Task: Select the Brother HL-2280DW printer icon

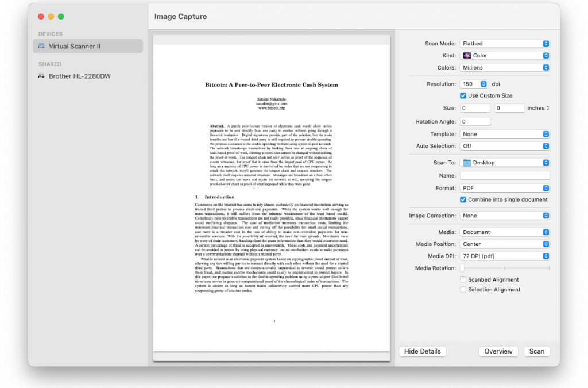Action: tap(41, 76)
